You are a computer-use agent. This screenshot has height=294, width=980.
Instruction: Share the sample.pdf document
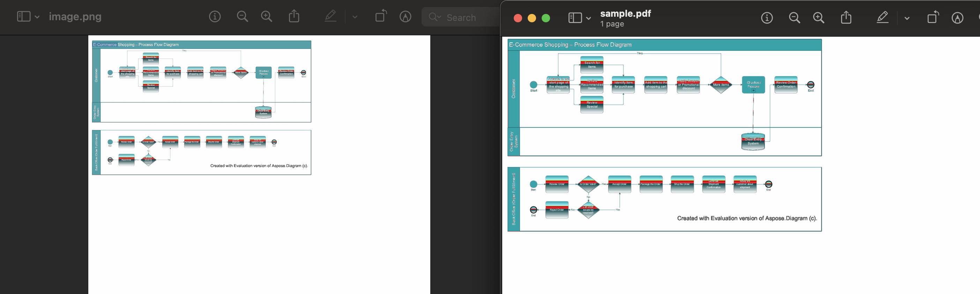[x=846, y=18]
